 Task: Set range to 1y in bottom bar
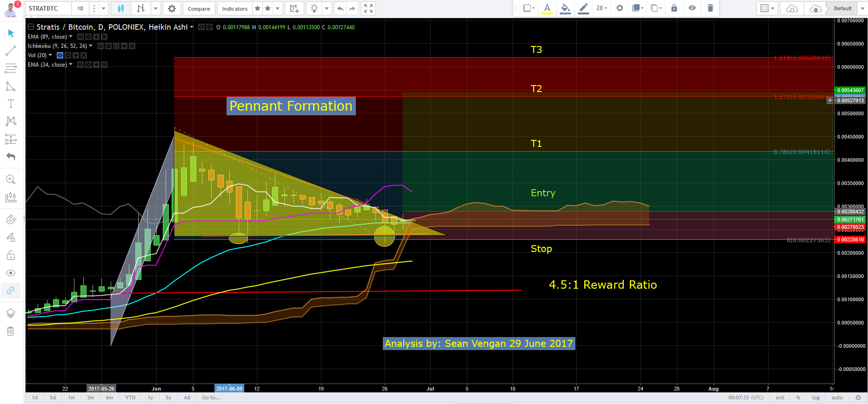(150, 397)
